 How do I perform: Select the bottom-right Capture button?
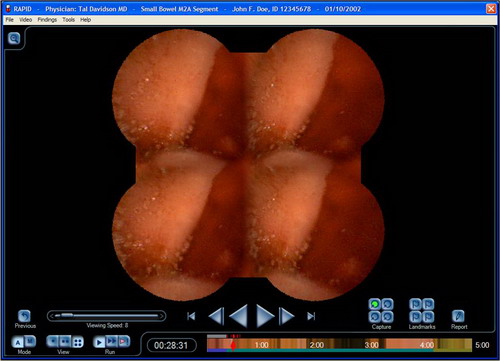tap(387, 316)
